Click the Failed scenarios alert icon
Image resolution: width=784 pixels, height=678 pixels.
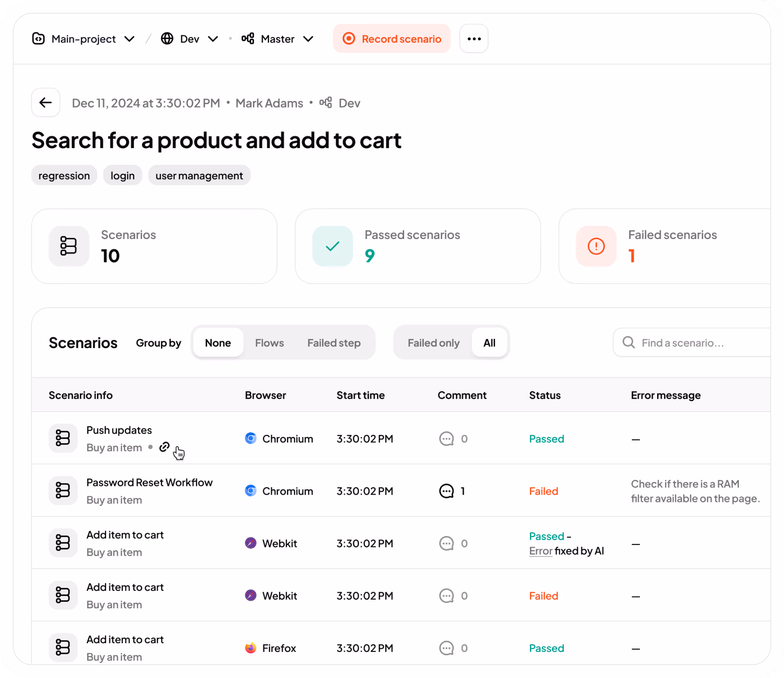[596, 246]
